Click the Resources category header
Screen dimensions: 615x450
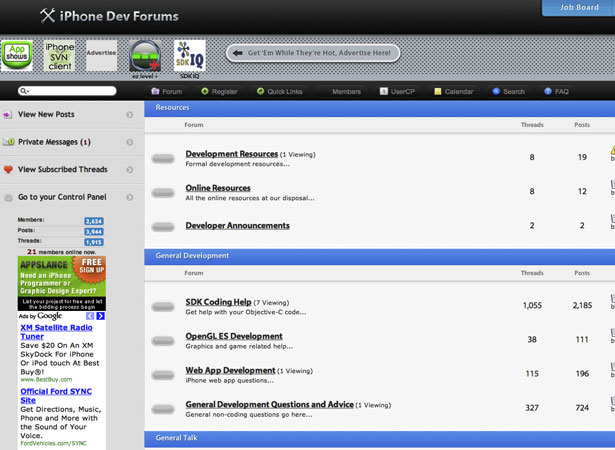(x=380, y=108)
